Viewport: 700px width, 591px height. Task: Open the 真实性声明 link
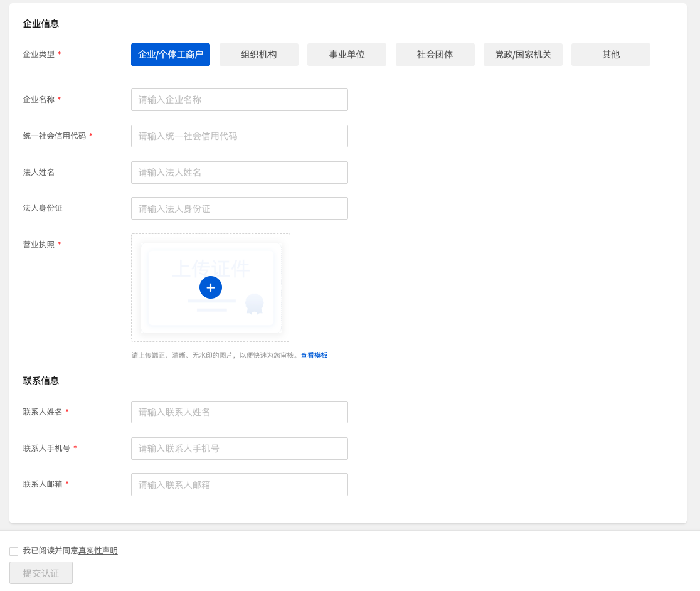point(98,551)
